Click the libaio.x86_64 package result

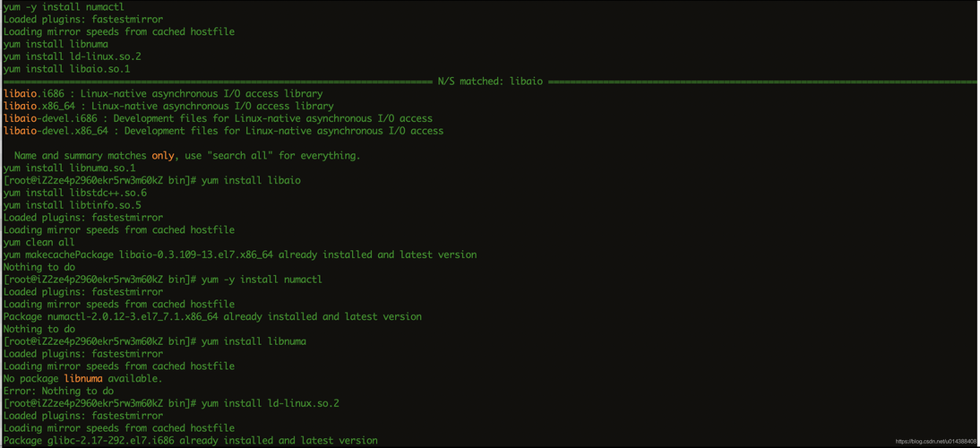coord(168,107)
